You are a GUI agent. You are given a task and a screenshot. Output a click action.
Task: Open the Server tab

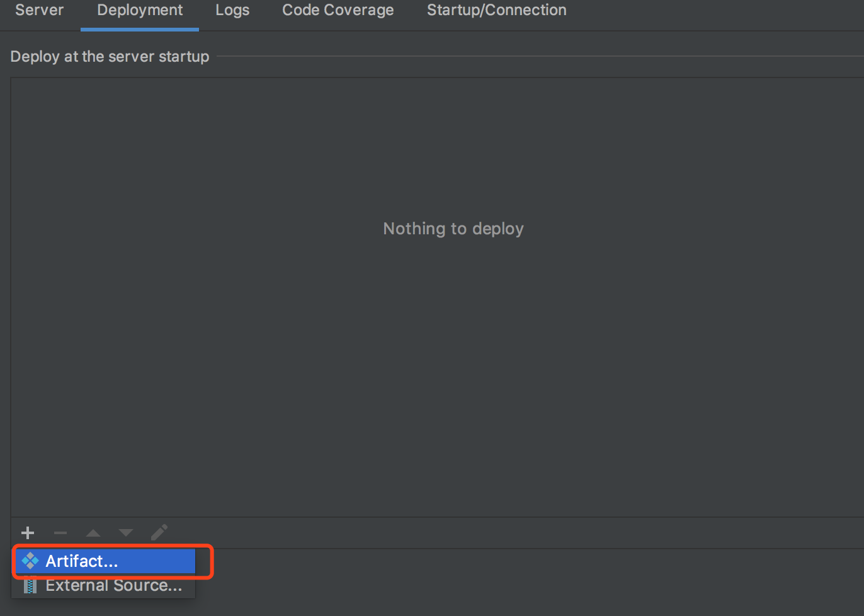tap(39, 10)
